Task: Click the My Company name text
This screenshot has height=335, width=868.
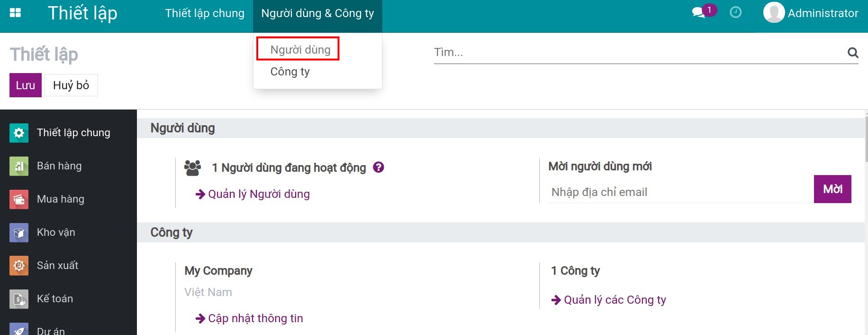Action: [x=218, y=271]
